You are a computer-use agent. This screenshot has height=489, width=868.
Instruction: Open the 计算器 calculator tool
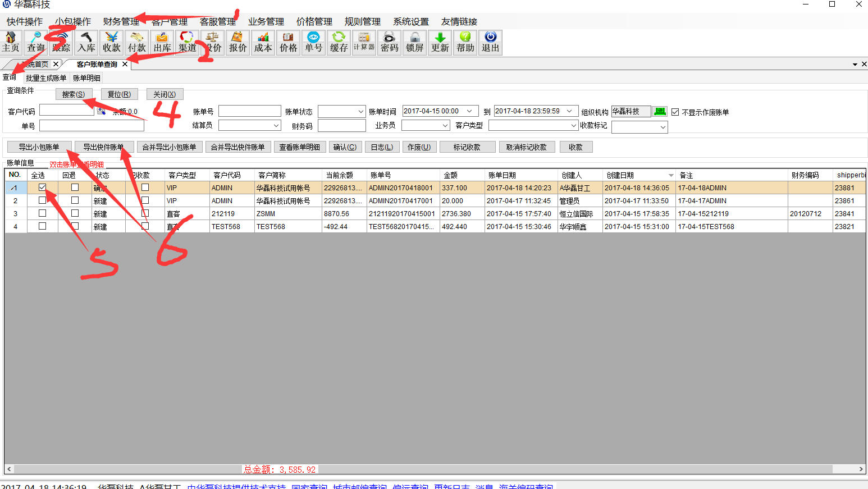coord(364,42)
